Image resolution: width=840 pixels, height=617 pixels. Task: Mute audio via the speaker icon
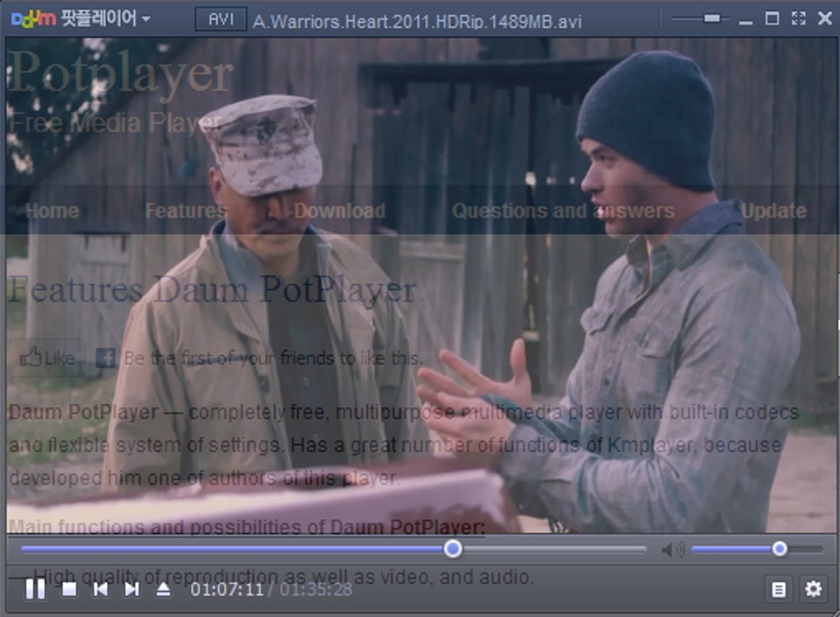coord(672,549)
